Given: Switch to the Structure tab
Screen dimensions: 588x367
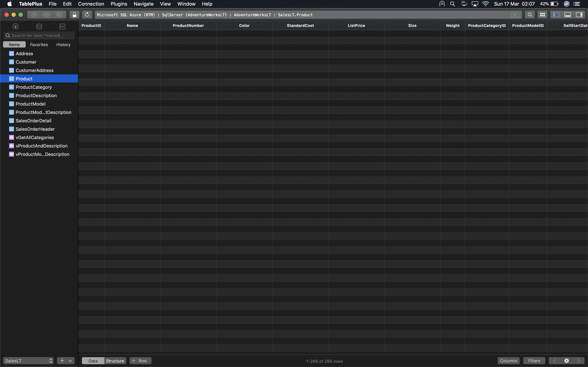Looking at the screenshot, I should [115, 361].
